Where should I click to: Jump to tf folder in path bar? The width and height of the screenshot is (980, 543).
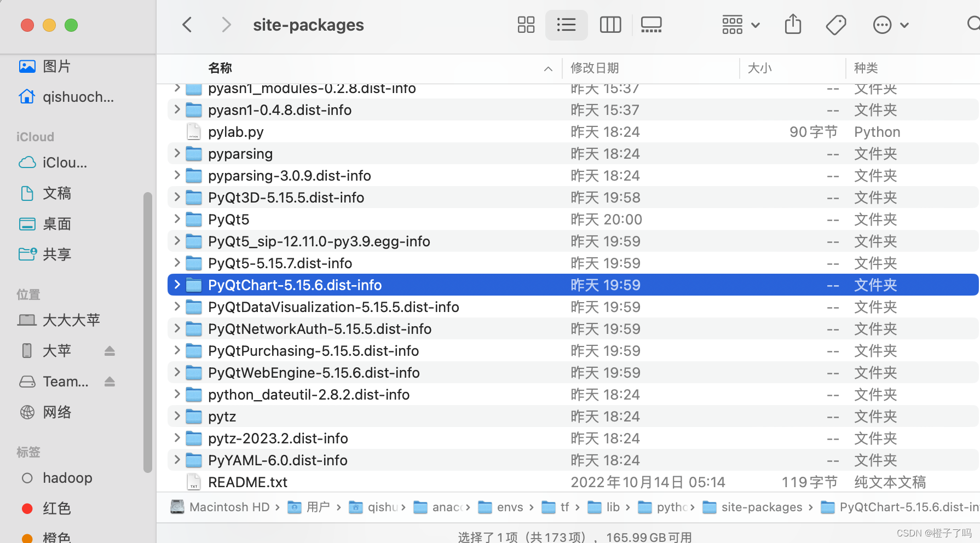(x=555, y=507)
